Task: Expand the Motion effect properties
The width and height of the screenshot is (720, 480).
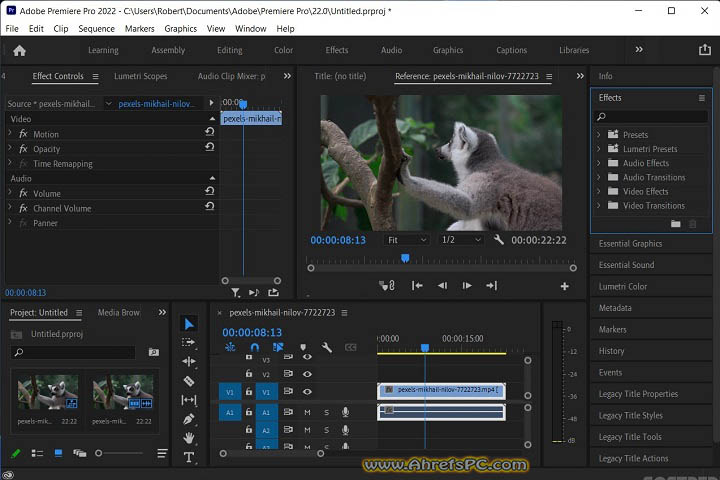Action: (10, 133)
